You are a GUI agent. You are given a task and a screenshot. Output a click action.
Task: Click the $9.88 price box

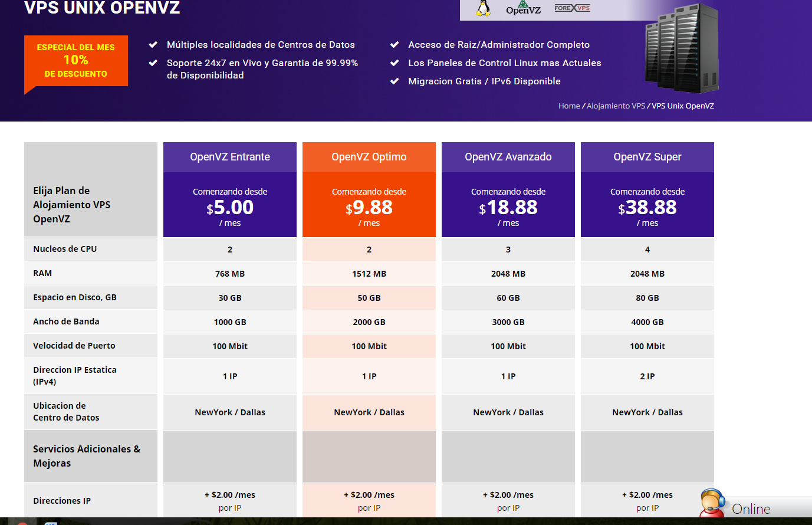(x=369, y=205)
